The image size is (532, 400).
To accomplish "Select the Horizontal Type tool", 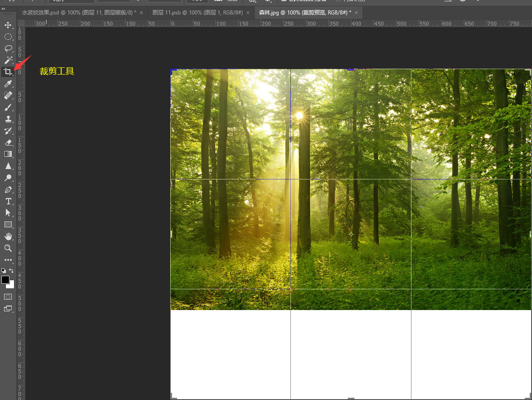I will click(8, 201).
